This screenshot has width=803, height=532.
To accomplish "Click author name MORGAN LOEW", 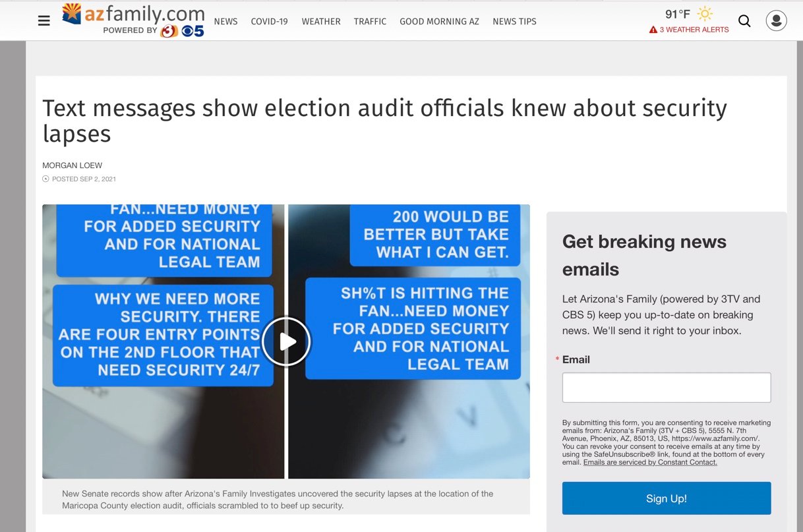I will 73,165.
